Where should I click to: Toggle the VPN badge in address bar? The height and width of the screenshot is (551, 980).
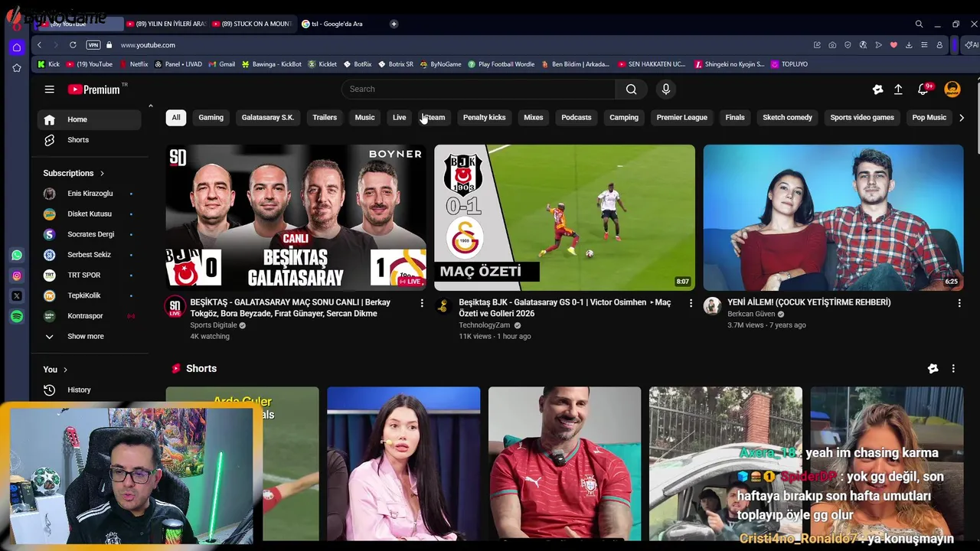point(93,45)
